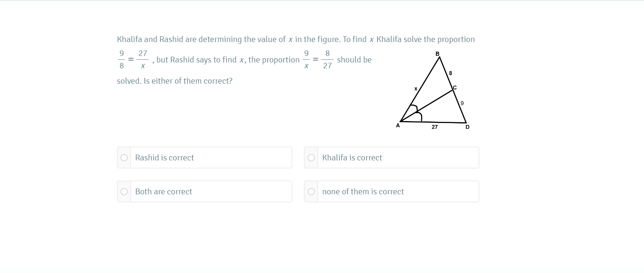Screen dimensions: 644x273
Task: Click the side length 27 below the triangle
Action: click(x=435, y=127)
